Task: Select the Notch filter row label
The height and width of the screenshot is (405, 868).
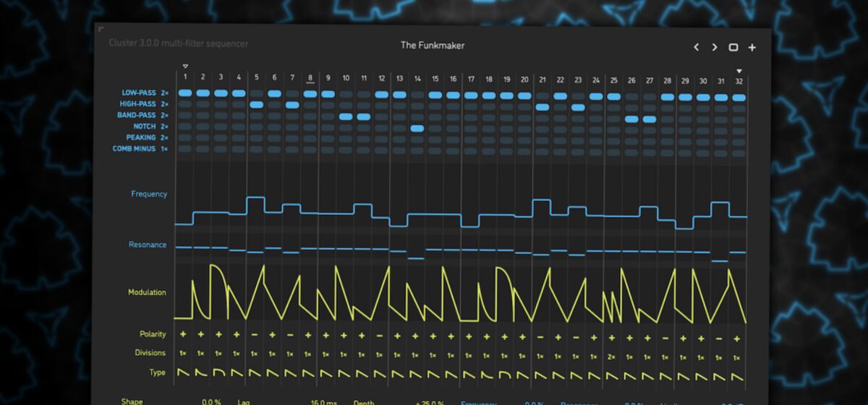Action: coord(144,127)
